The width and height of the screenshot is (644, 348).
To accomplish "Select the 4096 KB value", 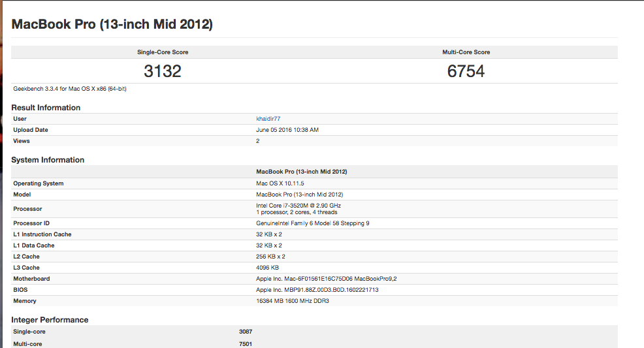I will [267, 268].
